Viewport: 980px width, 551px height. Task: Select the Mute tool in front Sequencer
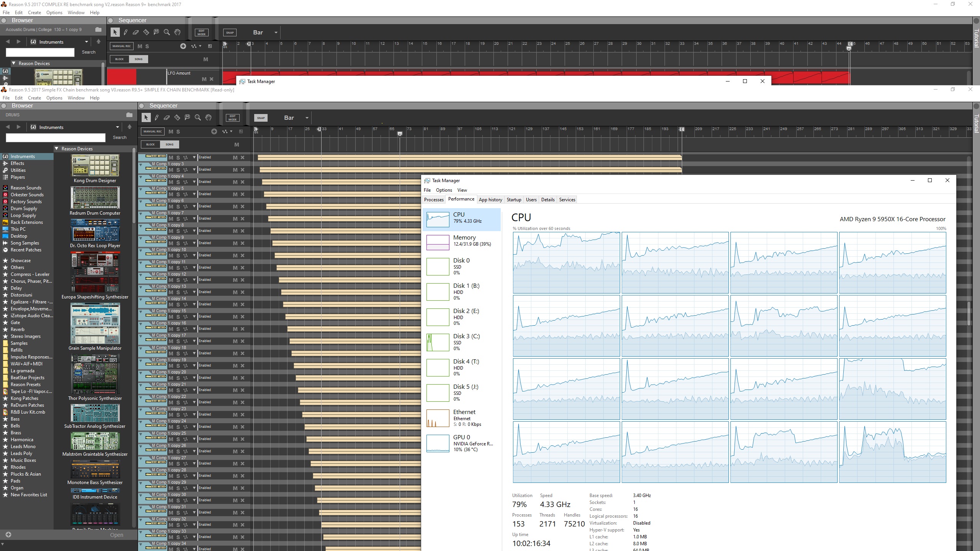187,117
